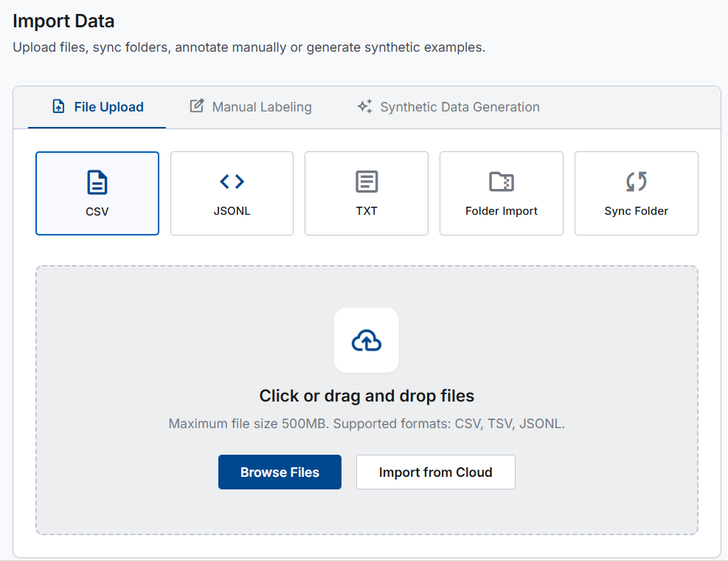Select the JSONL file type card
This screenshot has height=561, width=728.
click(x=232, y=193)
